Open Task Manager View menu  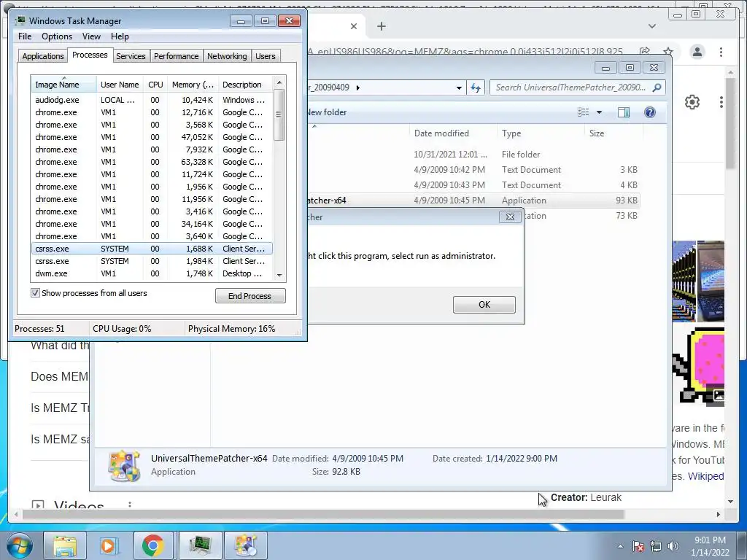[x=91, y=36]
